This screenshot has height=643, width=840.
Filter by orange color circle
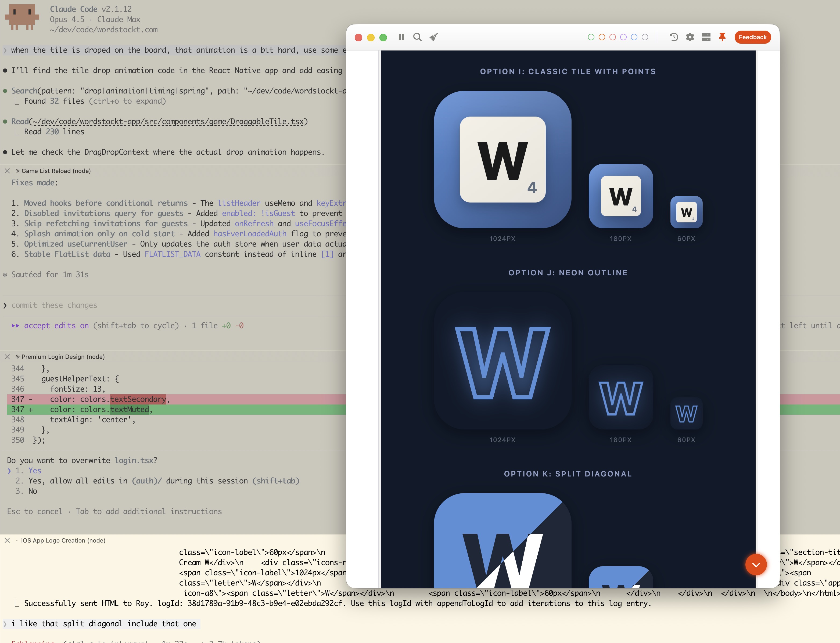click(x=601, y=37)
